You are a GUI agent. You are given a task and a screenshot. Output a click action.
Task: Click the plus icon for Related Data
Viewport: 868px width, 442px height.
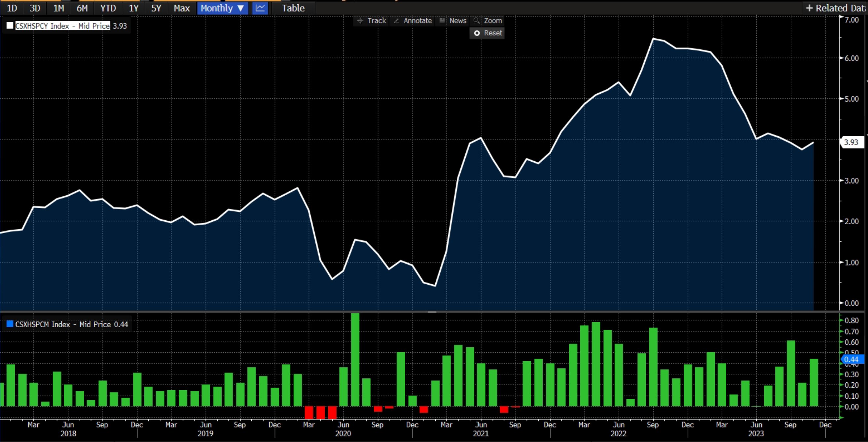pos(809,8)
